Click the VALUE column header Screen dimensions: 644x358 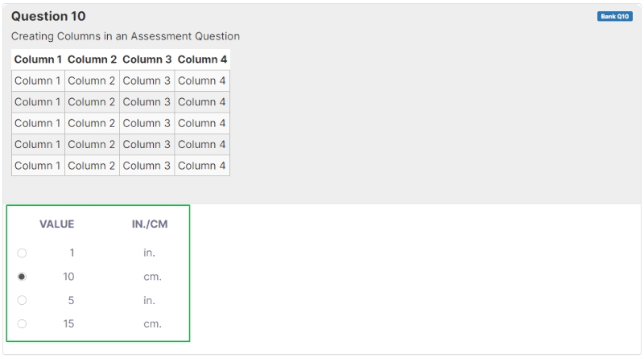56,224
